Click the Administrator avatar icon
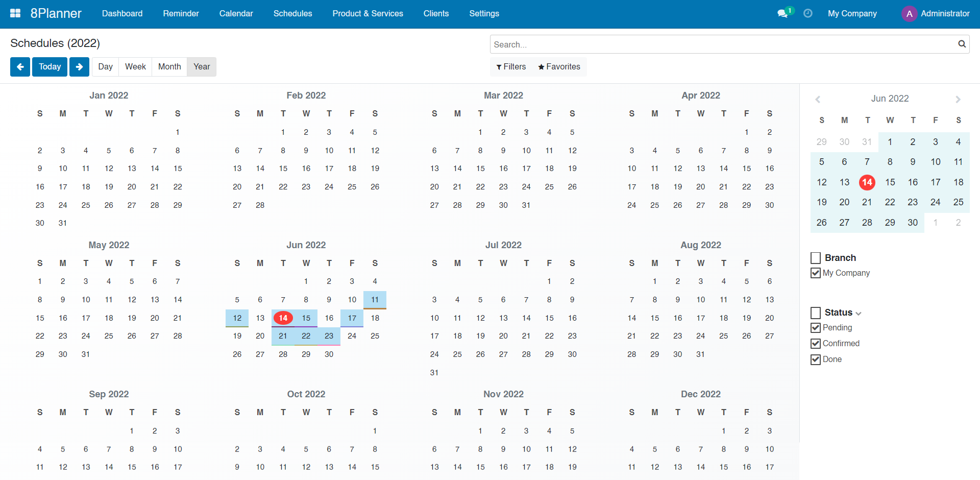 tap(909, 14)
